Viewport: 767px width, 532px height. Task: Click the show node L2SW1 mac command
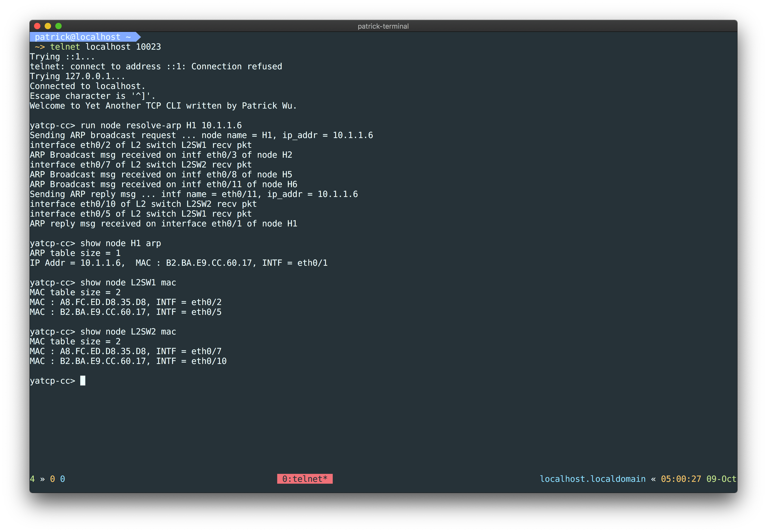pos(128,283)
